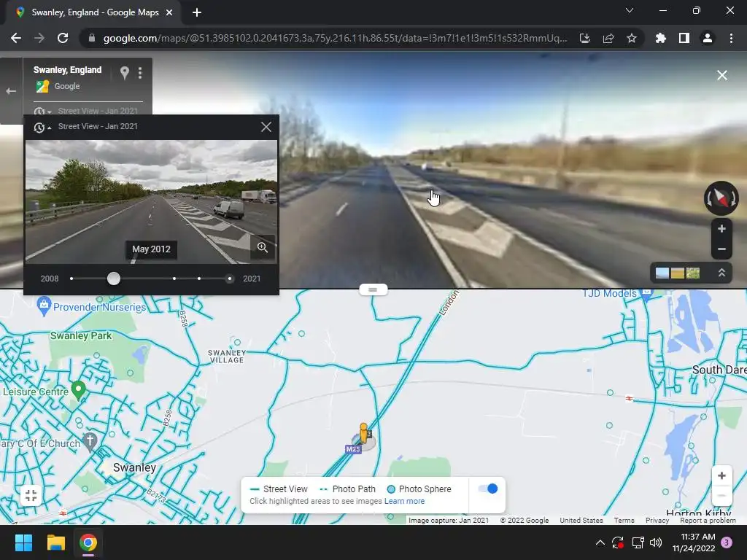Show hidden system tray icons
The height and width of the screenshot is (560, 747).
click(x=600, y=542)
